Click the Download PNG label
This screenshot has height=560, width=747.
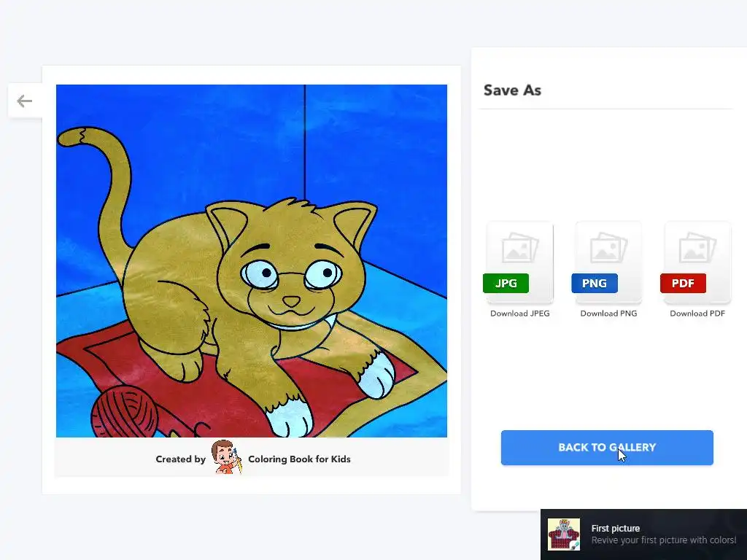608,314
